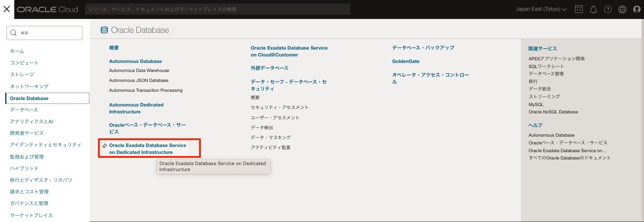The image size is (644, 222).
Task: Select 請求とコスト管理 in the sidebar
Action: (x=29, y=191)
